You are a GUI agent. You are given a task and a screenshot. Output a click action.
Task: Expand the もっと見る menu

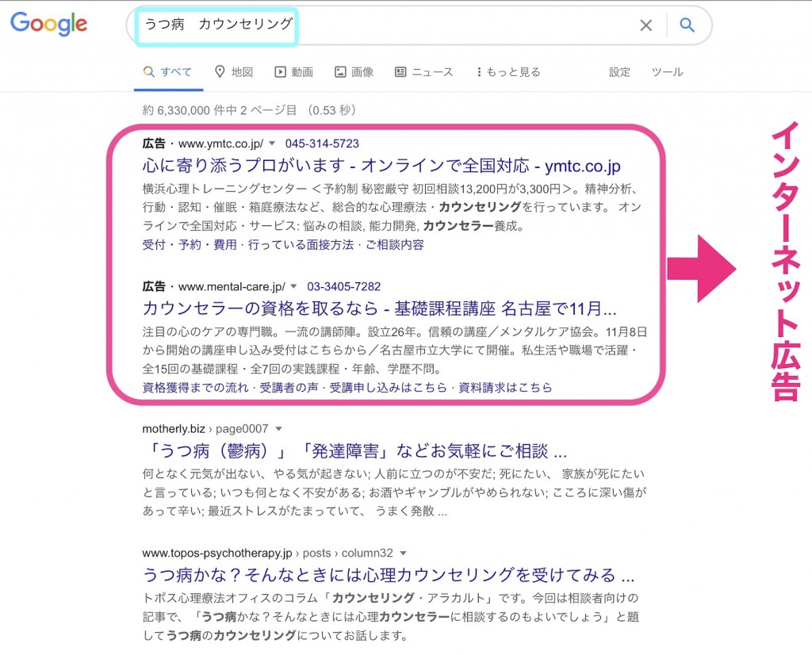508,72
